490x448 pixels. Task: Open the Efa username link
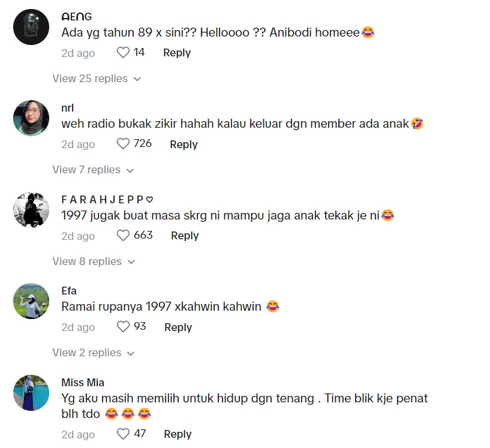69,291
